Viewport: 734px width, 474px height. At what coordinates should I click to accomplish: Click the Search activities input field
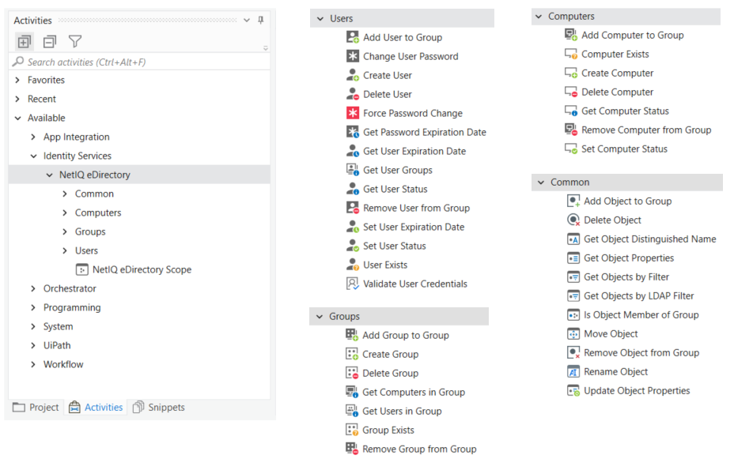pos(139,62)
